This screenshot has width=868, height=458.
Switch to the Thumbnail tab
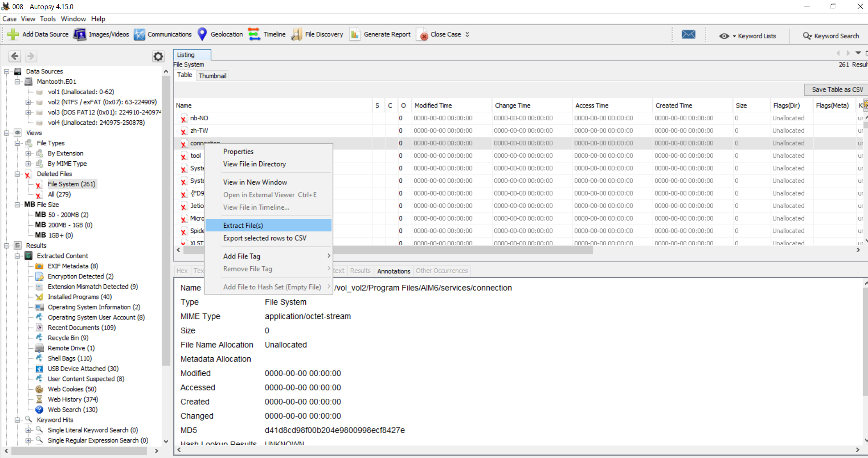[x=212, y=76]
